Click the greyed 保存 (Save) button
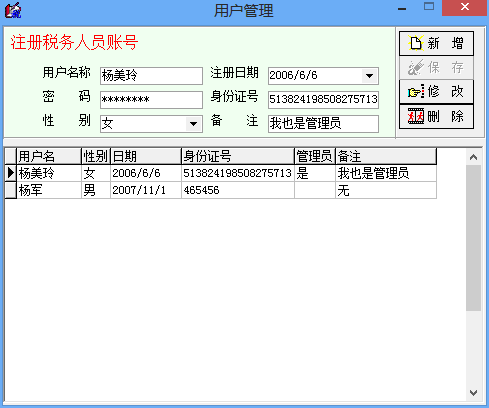 pyautogui.click(x=436, y=68)
